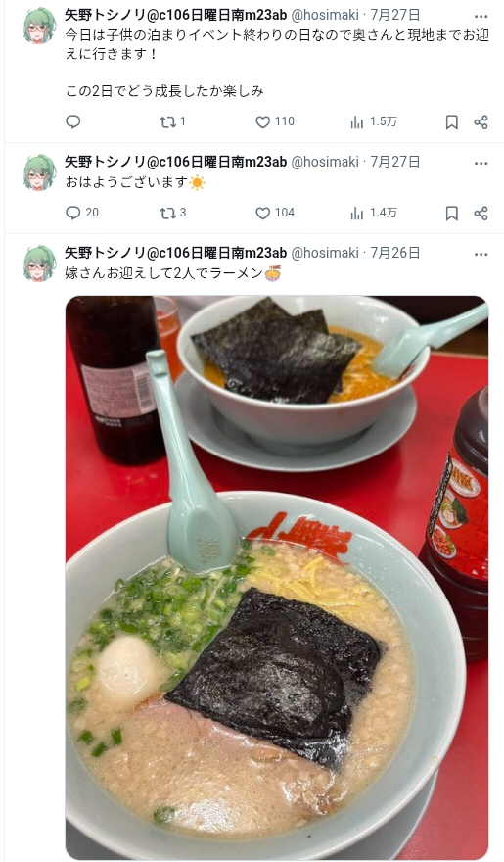Bookmark the first tweet about the pickup event

coord(451,122)
